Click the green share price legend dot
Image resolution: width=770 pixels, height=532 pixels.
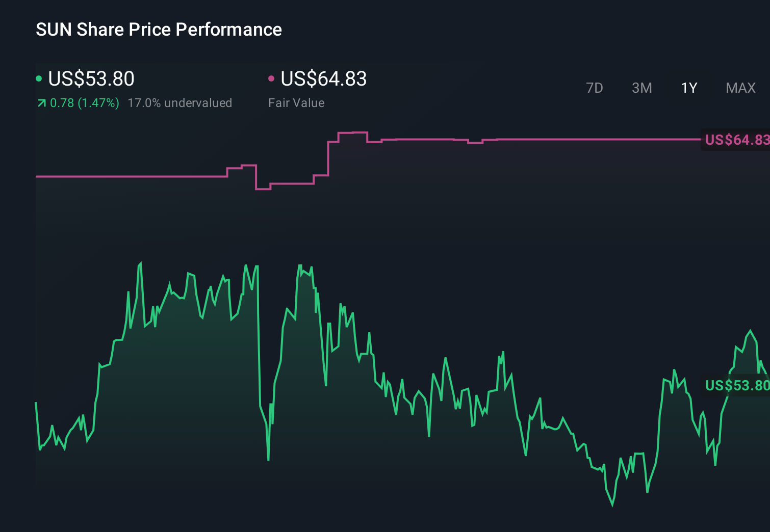[x=39, y=78]
